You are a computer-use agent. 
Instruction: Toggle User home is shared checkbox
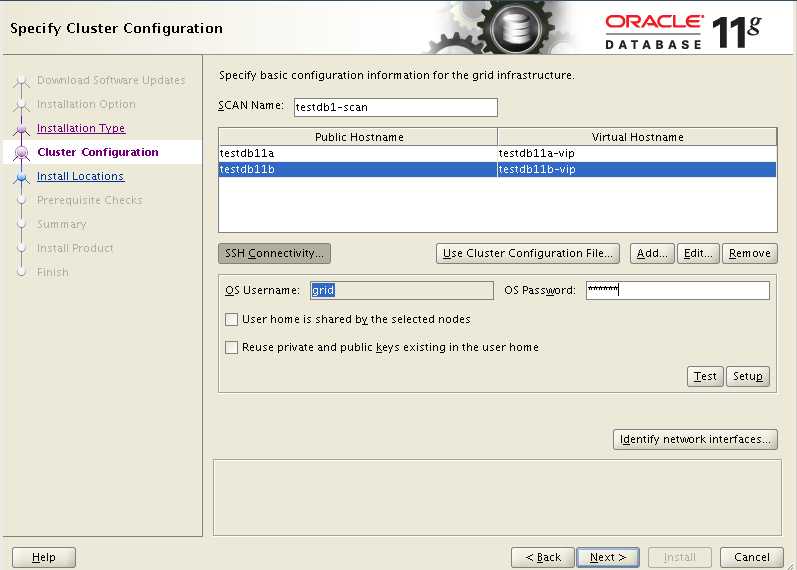point(231,319)
